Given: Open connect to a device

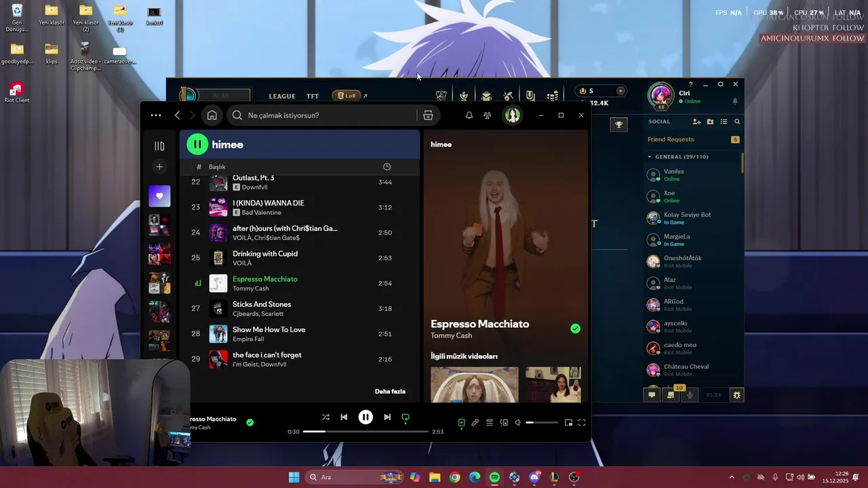Looking at the screenshot, I should 504,423.
